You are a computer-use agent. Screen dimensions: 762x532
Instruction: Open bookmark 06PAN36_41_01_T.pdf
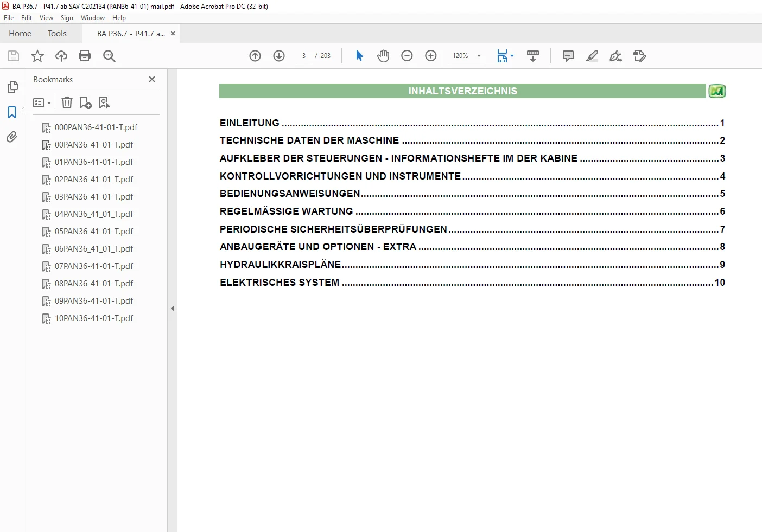click(x=94, y=249)
